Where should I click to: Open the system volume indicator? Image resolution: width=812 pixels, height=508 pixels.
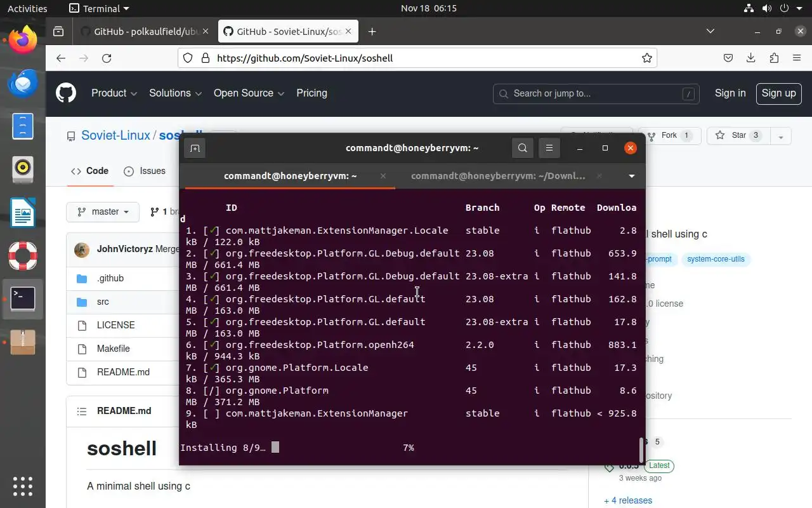(766, 8)
